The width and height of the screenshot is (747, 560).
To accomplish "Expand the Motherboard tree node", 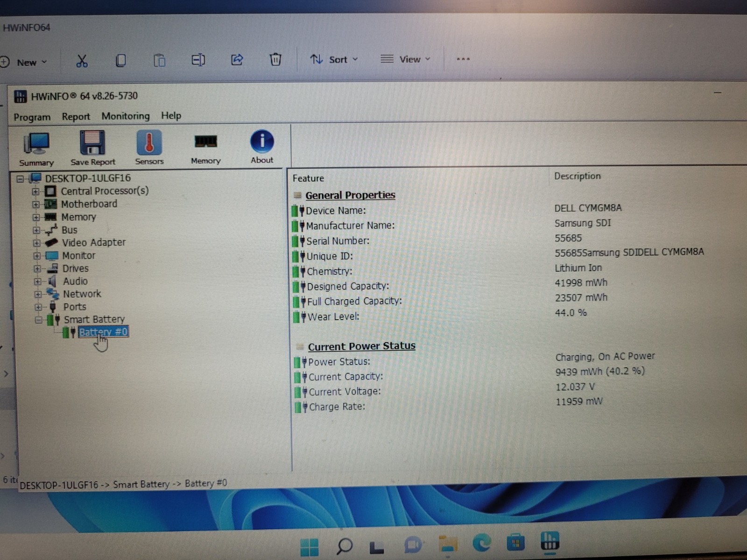I will click(x=36, y=204).
